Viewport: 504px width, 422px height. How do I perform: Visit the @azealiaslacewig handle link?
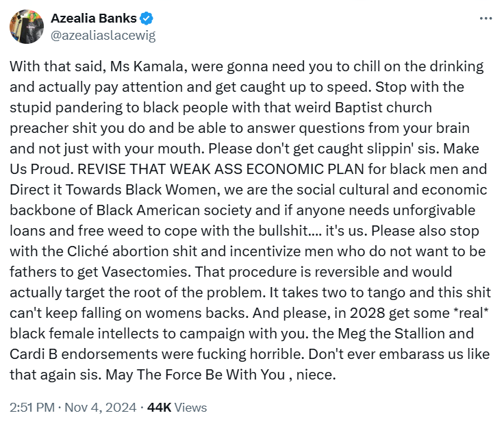point(103,36)
